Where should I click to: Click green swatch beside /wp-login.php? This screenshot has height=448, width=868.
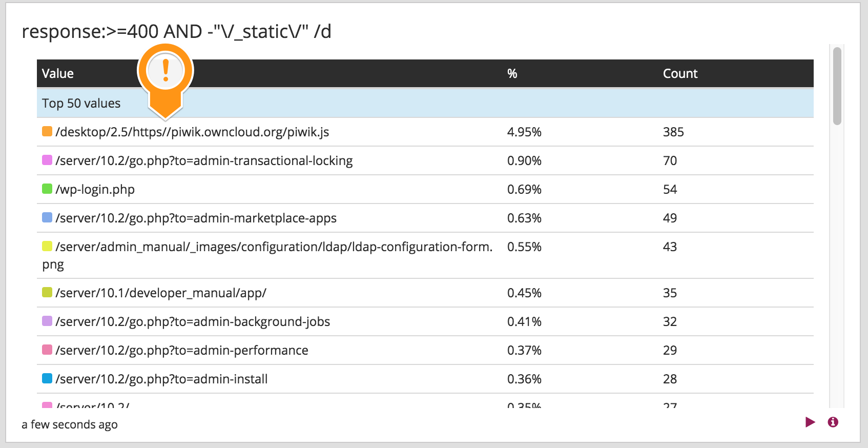(x=47, y=189)
